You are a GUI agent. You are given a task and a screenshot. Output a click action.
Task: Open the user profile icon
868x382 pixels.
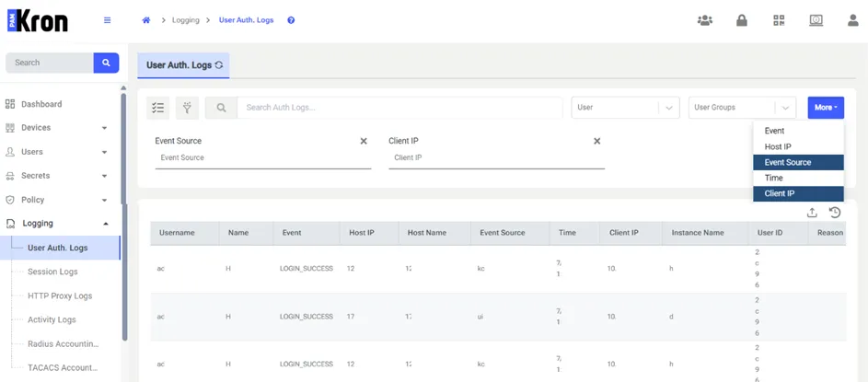pyautogui.click(x=853, y=20)
